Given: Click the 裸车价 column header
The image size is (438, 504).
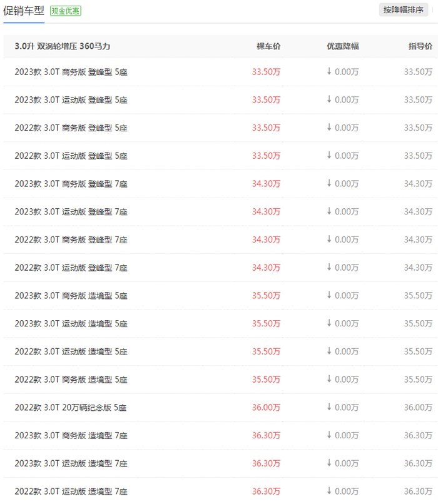Looking at the screenshot, I should coord(268,46).
